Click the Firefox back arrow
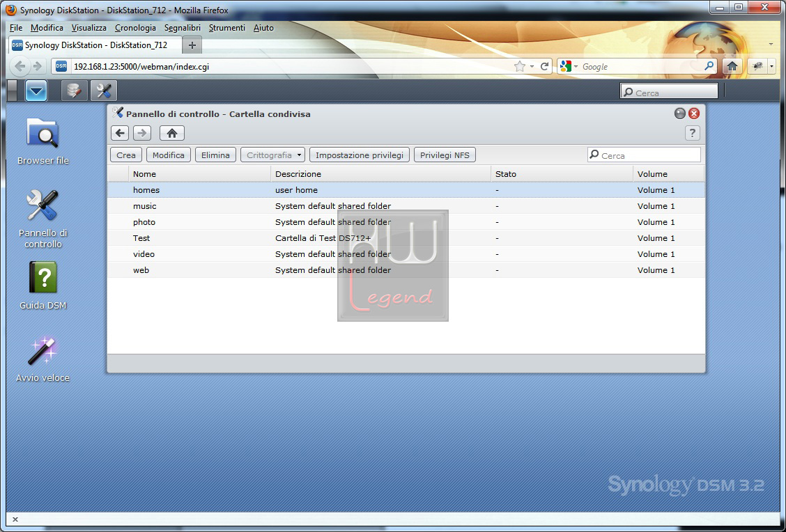The image size is (786, 532). point(20,66)
